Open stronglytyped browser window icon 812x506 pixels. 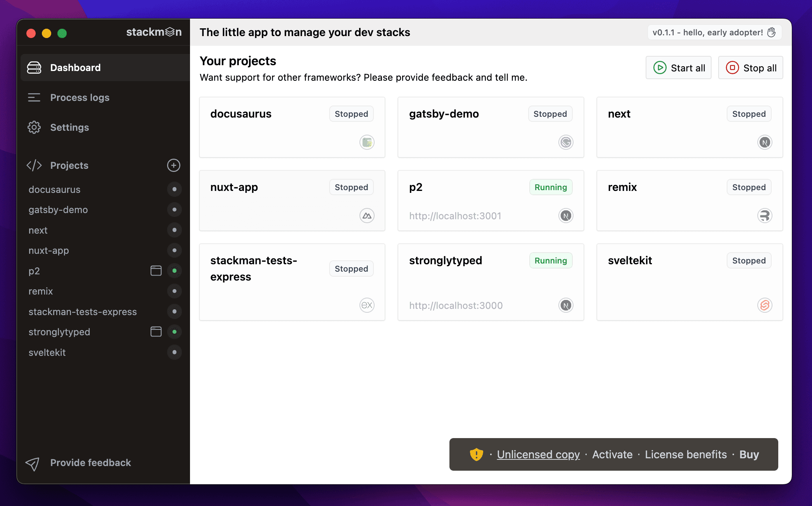point(156,332)
